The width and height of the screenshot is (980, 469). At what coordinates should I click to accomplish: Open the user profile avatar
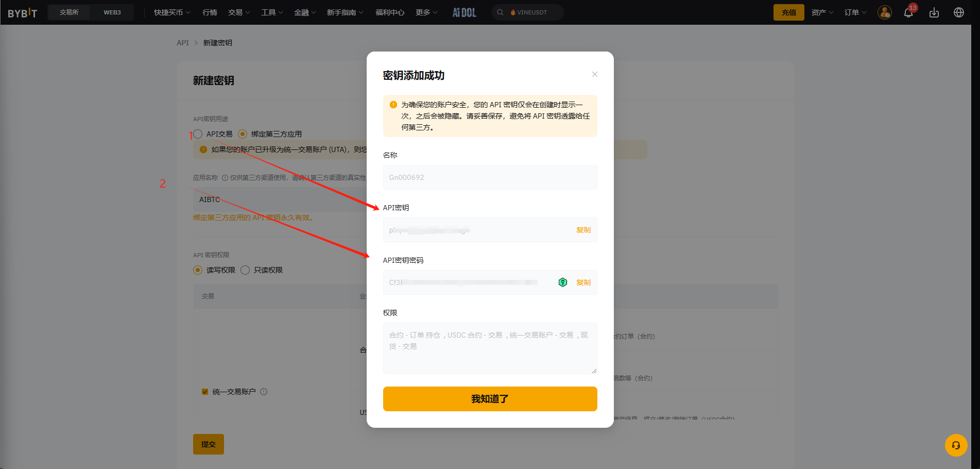point(884,13)
